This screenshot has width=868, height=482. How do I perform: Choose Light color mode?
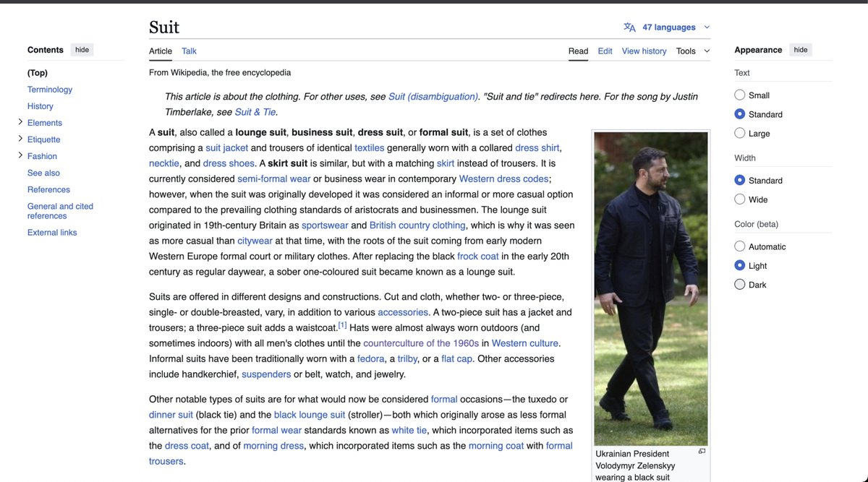pos(739,265)
